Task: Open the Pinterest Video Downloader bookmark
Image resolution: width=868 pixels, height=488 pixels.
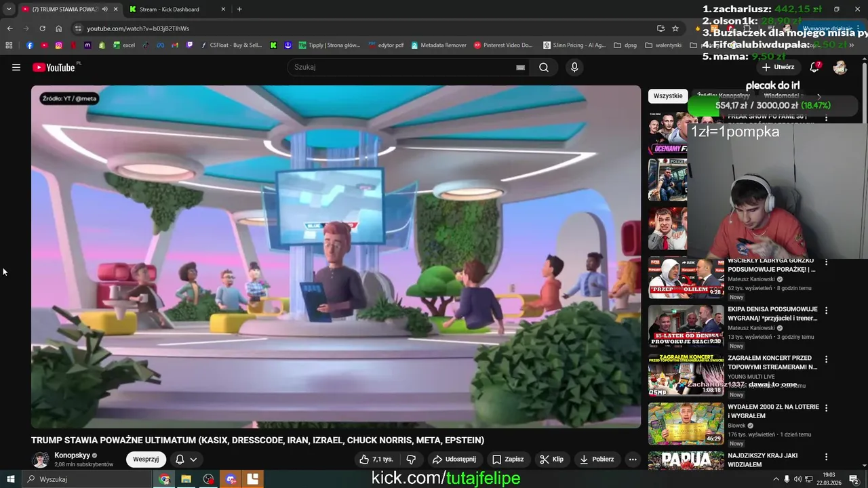Action: [x=503, y=45]
